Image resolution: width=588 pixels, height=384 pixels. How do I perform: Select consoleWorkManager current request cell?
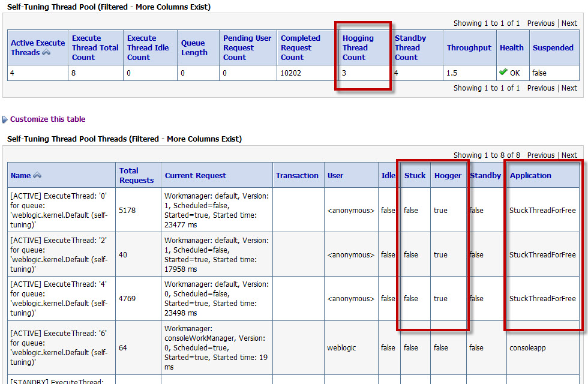tap(217, 347)
